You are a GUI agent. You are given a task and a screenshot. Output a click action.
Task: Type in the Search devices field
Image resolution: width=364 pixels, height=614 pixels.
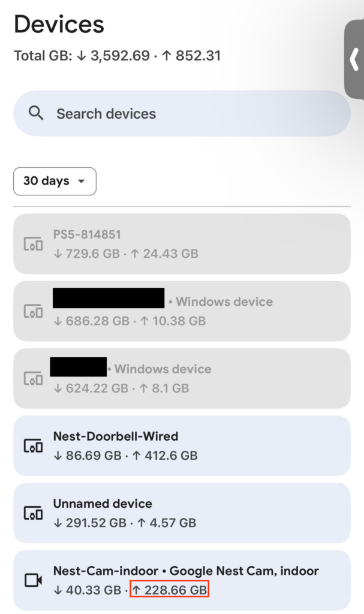(192, 113)
